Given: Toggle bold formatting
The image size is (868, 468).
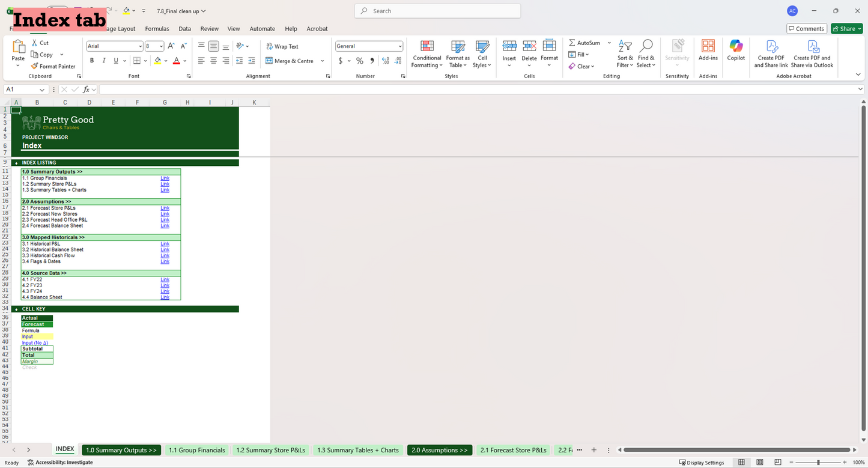Looking at the screenshot, I should click(x=91, y=60).
